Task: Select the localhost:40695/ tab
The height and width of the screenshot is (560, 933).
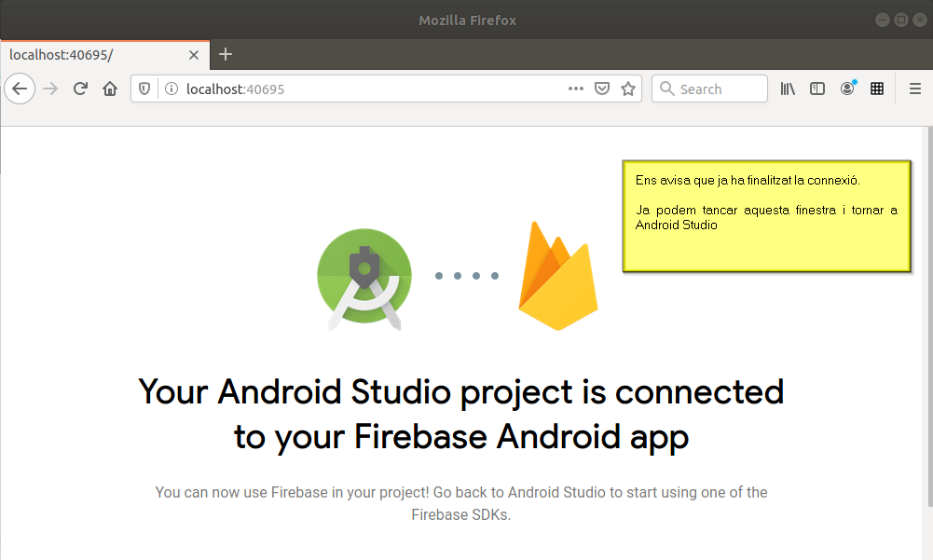Action: pos(104,55)
